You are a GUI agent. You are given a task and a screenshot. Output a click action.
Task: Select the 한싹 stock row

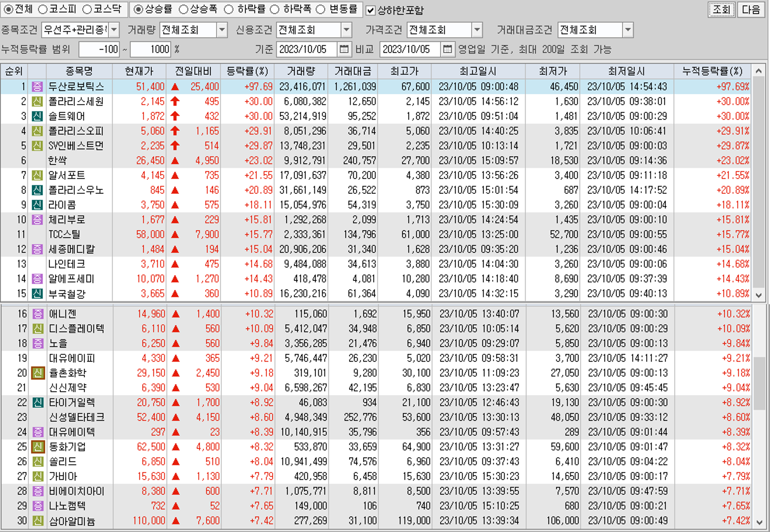(x=376, y=160)
